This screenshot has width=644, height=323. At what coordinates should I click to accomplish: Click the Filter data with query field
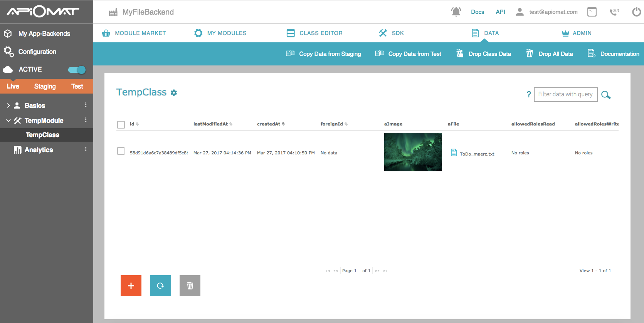tap(565, 94)
